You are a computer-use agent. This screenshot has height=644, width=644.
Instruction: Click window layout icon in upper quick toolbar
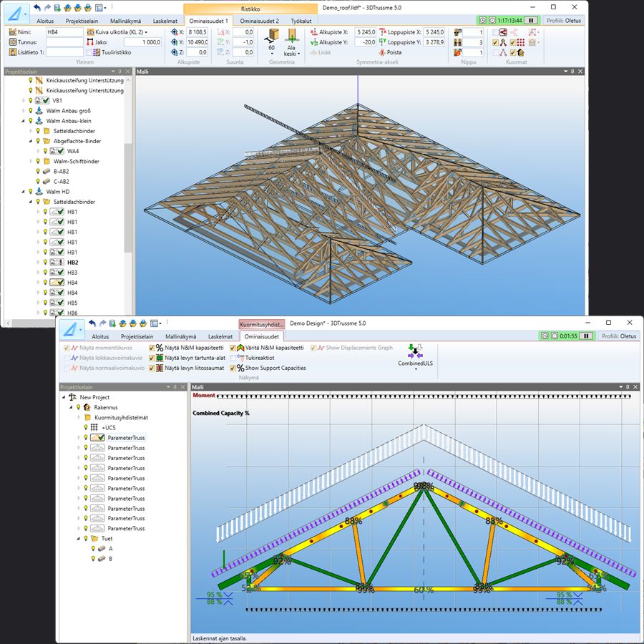(x=99, y=7)
